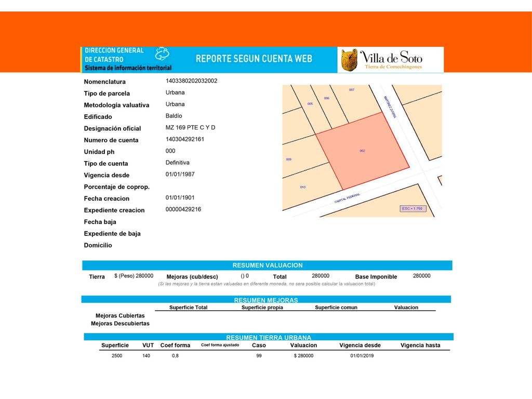
Task: Click the Unidad ph value 000
Action: click(x=170, y=151)
